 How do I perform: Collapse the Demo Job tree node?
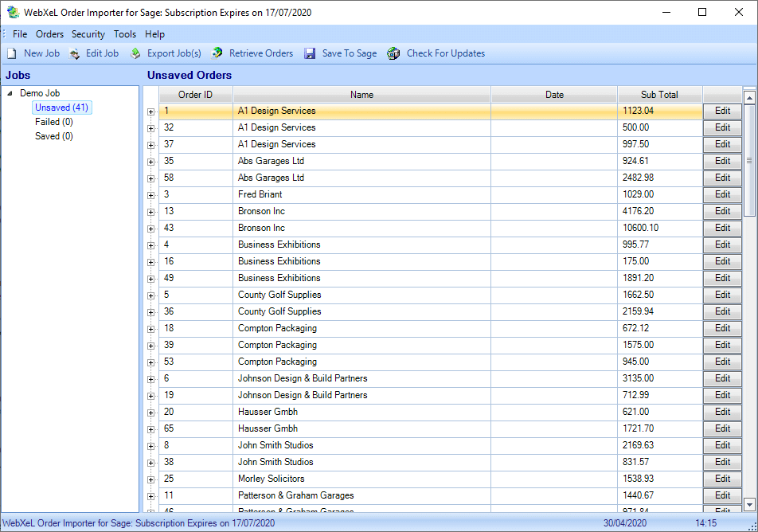pyautogui.click(x=10, y=93)
